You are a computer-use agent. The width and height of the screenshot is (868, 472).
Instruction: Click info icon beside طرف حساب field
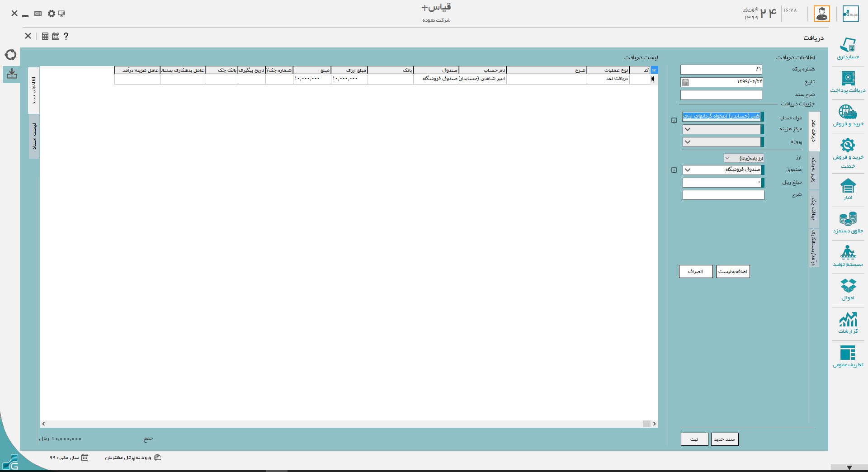coord(674,121)
